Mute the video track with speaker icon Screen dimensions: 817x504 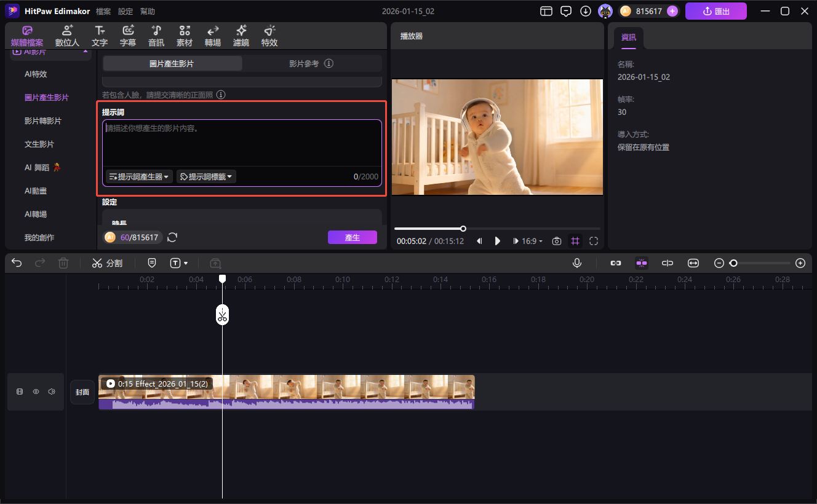tap(52, 392)
